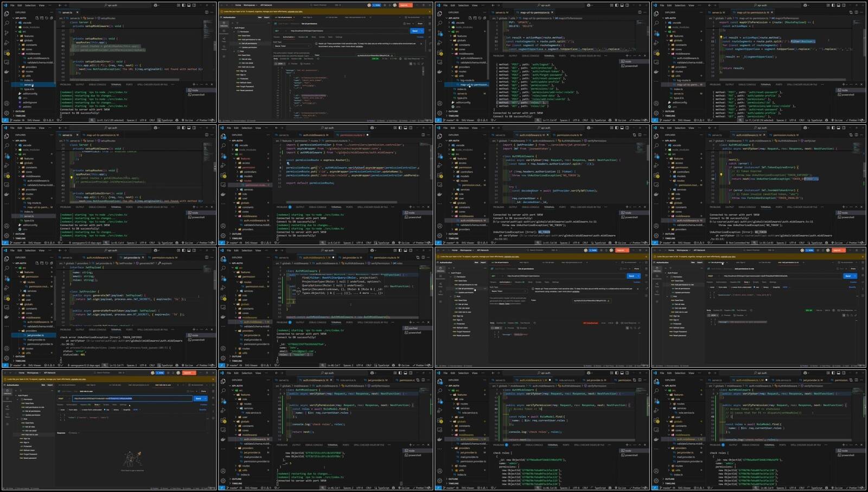Click Invite button in astronaut Postman window

click(x=161, y=373)
